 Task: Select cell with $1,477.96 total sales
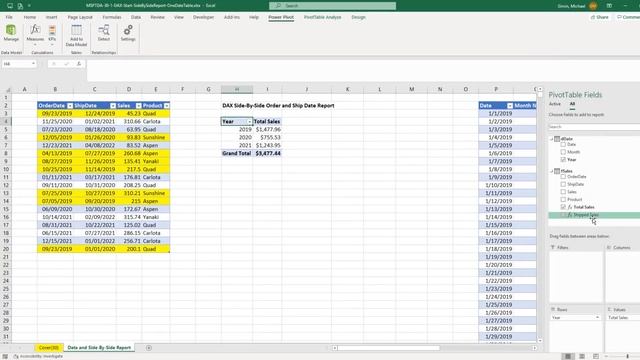pyautogui.click(x=267, y=129)
